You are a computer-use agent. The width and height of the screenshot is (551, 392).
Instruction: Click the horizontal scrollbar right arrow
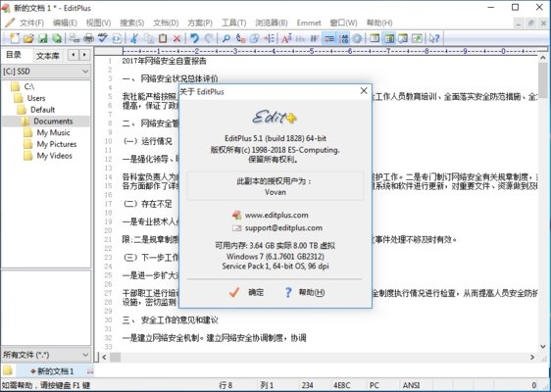532,357
